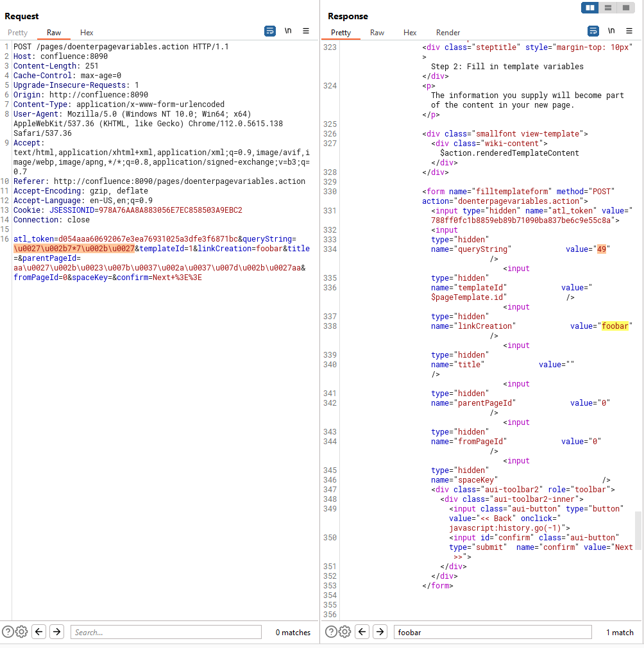The width and height of the screenshot is (644, 648).
Task: Toggle non-printable characters (\n) in Response panel
Action: point(611,31)
